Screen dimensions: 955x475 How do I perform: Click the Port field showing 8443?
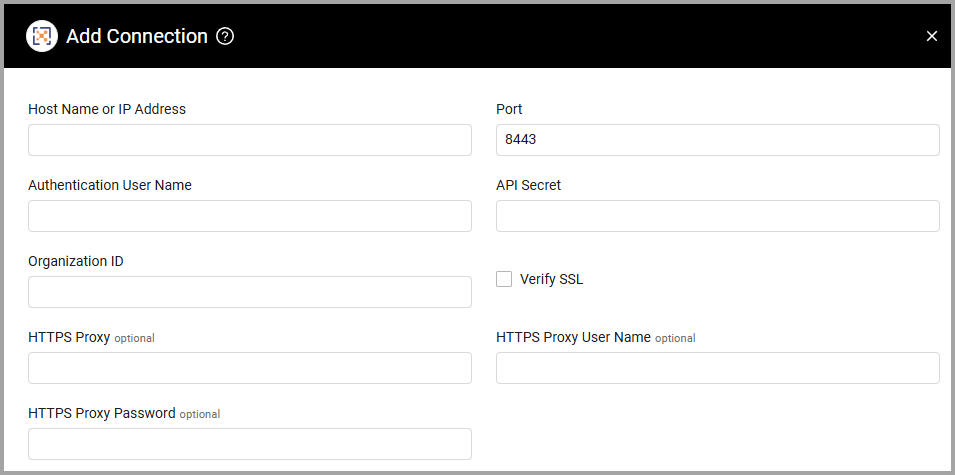pyautogui.click(x=717, y=140)
